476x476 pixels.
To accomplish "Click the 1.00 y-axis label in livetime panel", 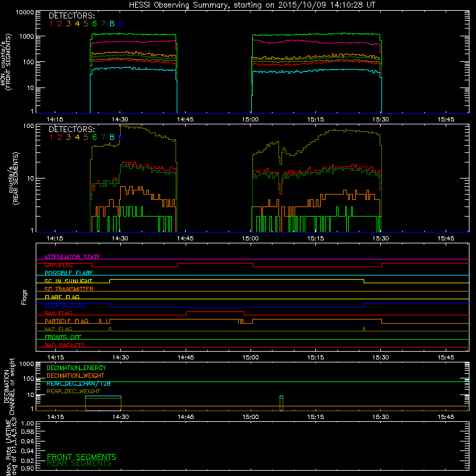I will point(27,424).
